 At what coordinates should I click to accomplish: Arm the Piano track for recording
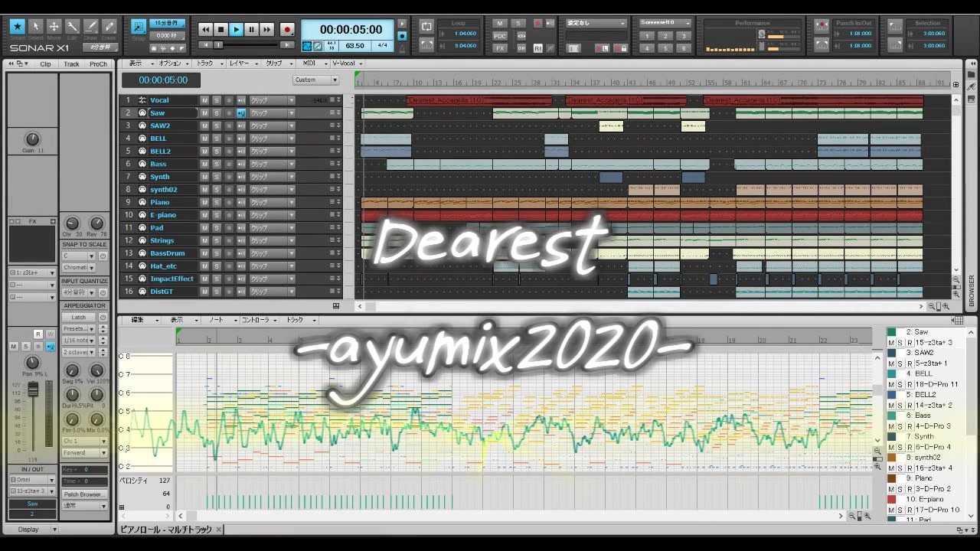[228, 202]
